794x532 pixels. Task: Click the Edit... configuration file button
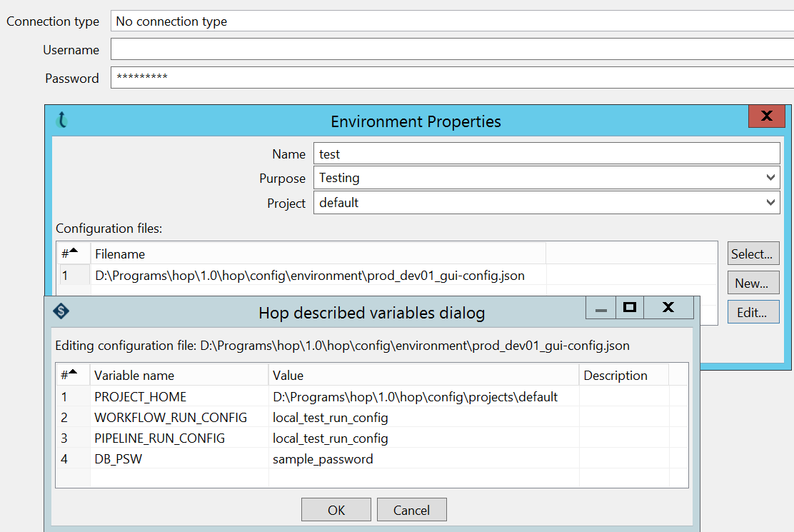point(753,312)
